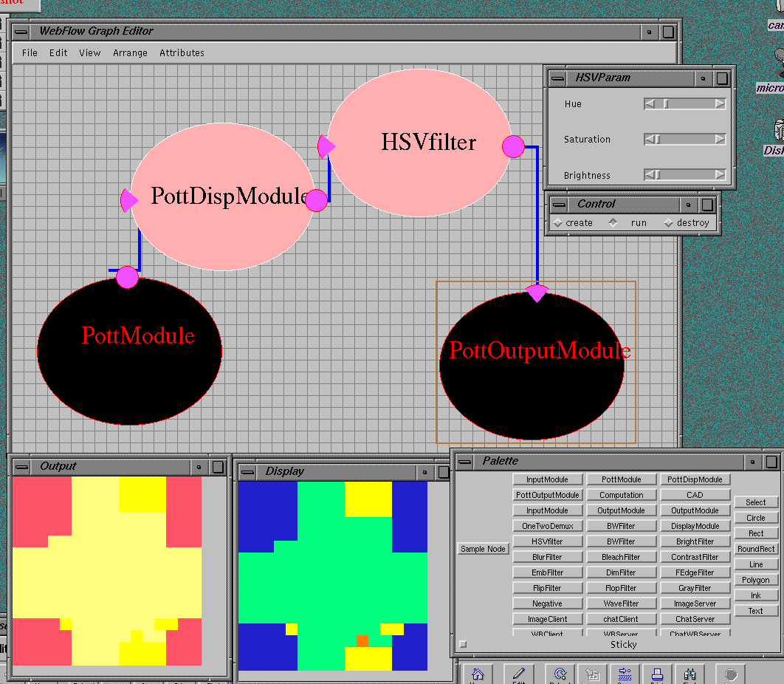Choose the Text tool in Palette
The height and width of the screenshot is (684, 784).
point(755,611)
